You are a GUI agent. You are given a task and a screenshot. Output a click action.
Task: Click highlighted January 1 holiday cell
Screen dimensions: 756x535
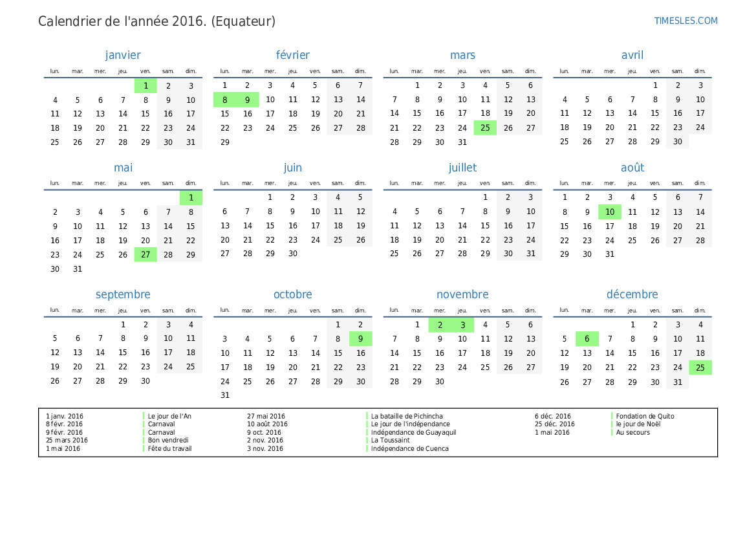pyautogui.click(x=146, y=86)
